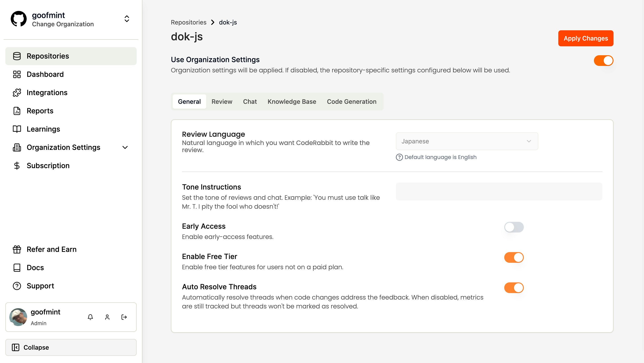644x363 pixels.
Task: Turn off the Auto Resolve Threads toggle
Action: coord(514,288)
